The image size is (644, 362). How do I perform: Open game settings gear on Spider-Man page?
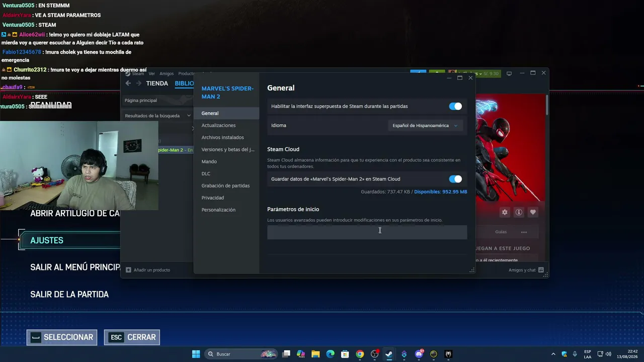click(505, 212)
